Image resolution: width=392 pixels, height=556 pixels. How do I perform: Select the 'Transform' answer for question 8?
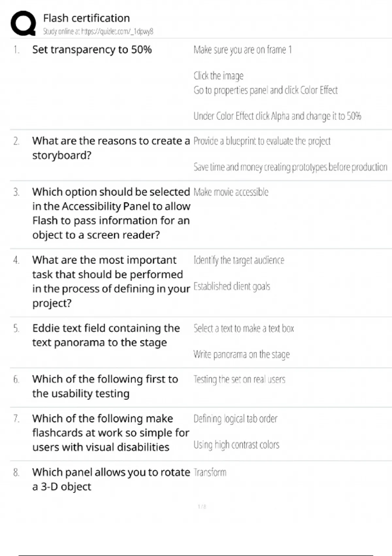point(210,473)
